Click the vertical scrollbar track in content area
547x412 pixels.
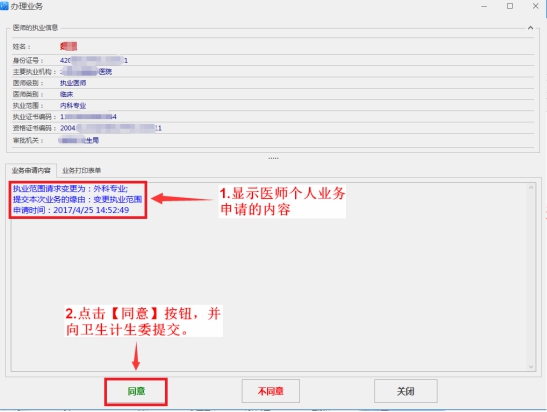[x=531, y=277]
